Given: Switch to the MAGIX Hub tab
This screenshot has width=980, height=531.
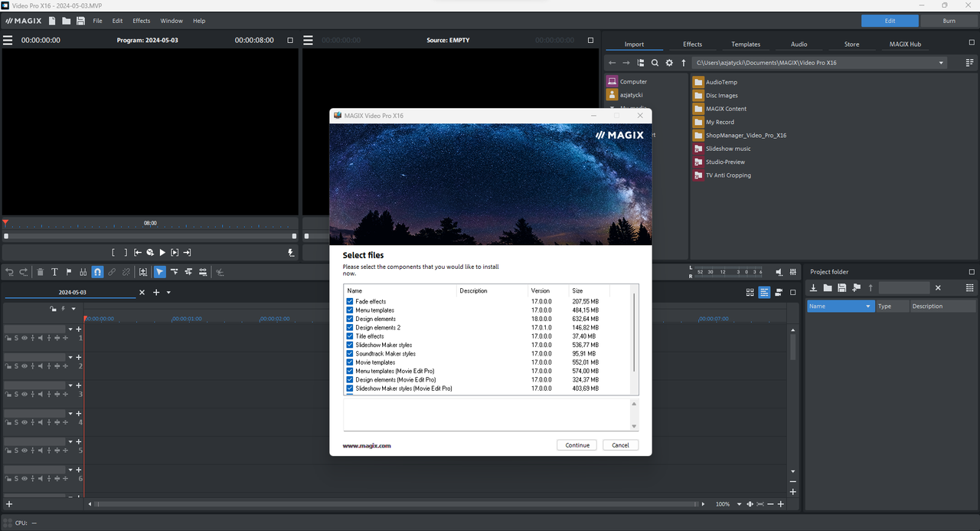Looking at the screenshot, I should (905, 44).
